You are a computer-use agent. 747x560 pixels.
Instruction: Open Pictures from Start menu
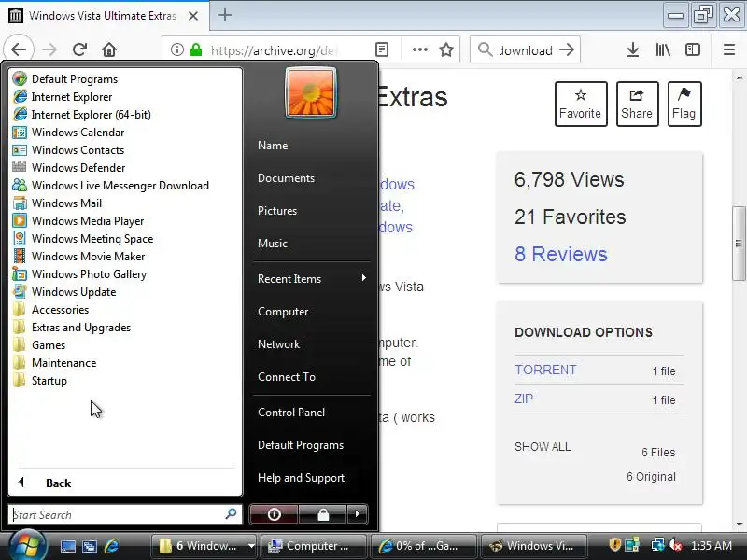pos(277,211)
